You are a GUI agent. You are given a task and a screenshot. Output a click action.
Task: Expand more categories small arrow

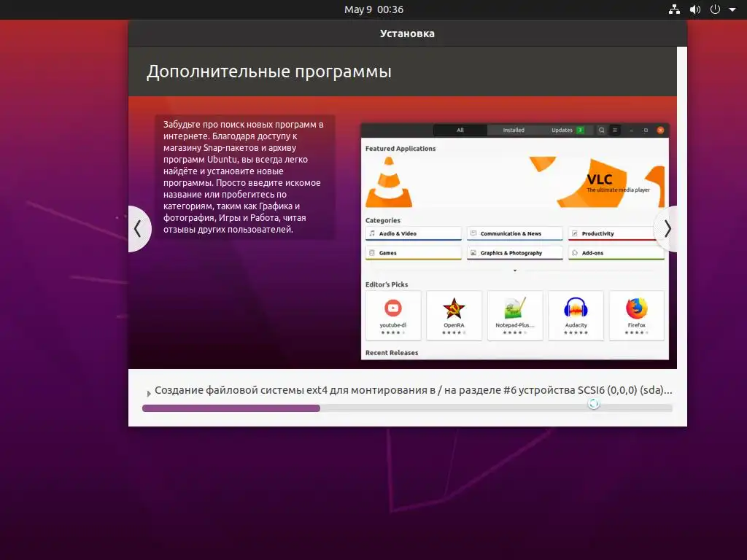click(x=515, y=271)
